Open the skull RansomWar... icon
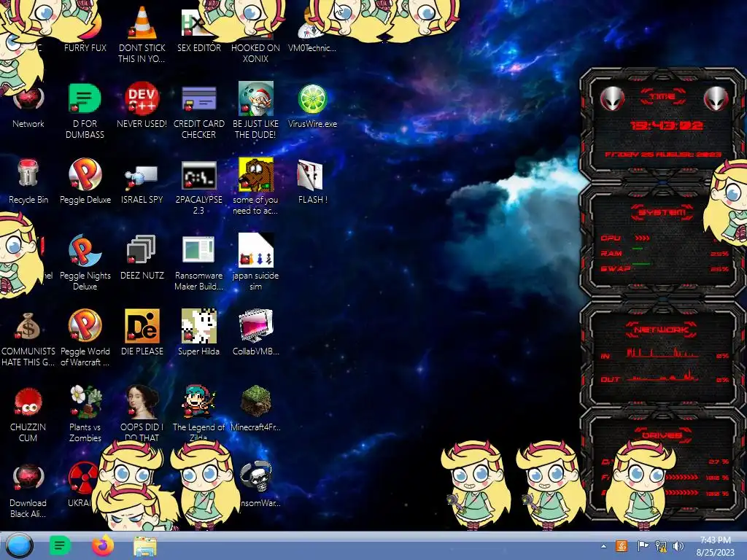This screenshot has height=560, width=747. point(258,483)
